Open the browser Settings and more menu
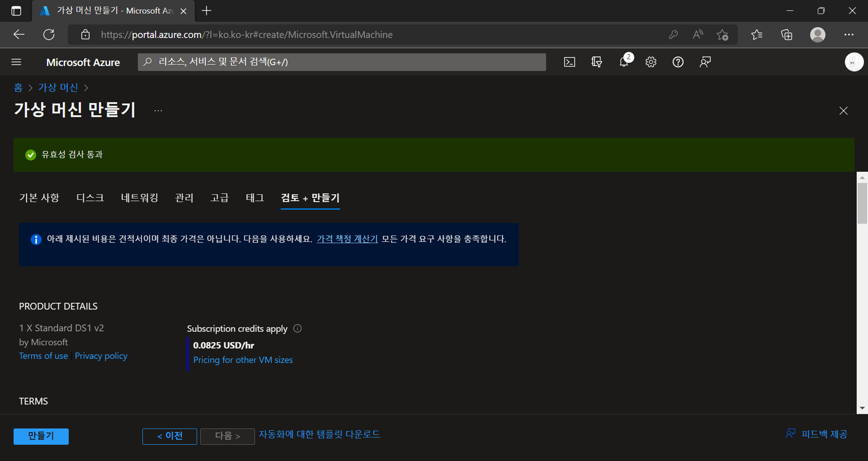 849,35
